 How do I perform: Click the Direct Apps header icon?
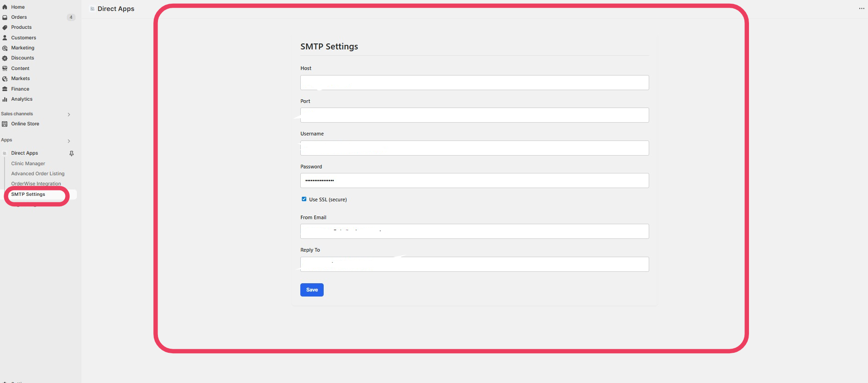click(92, 9)
